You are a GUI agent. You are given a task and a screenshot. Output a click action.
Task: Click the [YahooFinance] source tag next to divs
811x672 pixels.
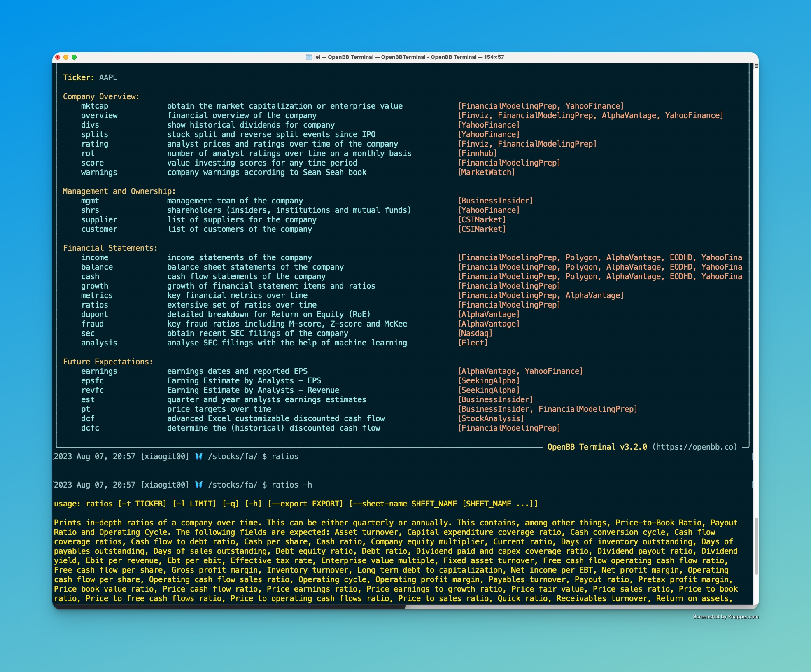[489, 125]
